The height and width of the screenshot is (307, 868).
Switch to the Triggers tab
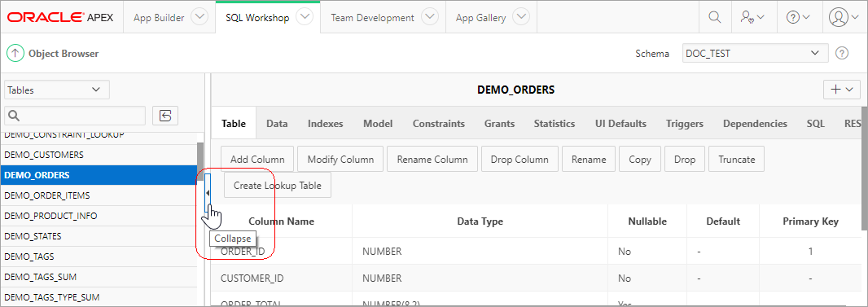click(x=685, y=123)
